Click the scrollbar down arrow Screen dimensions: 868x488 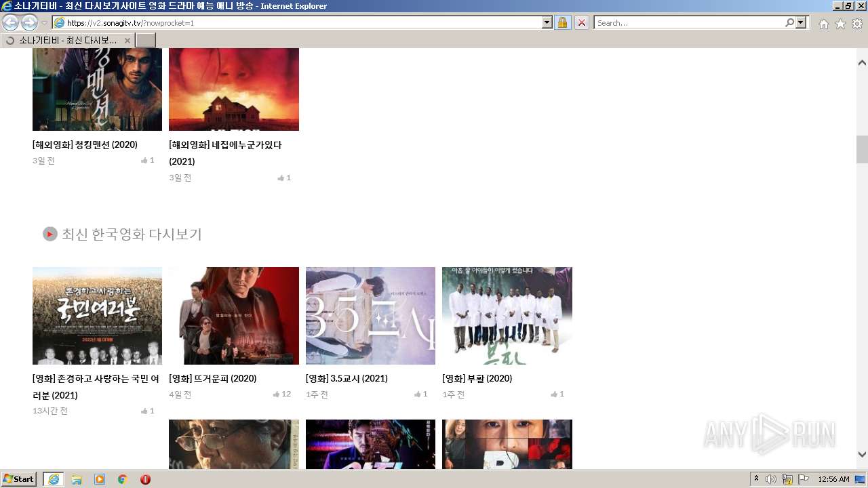(x=862, y=454)
